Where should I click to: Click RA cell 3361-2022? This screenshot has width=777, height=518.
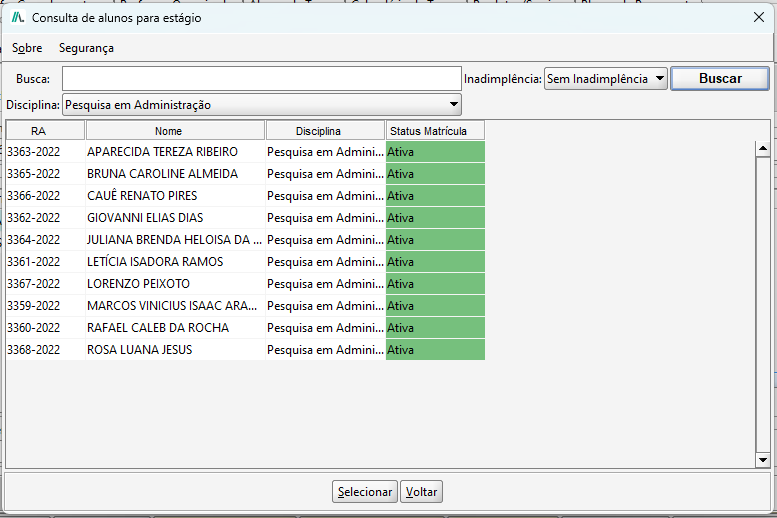point(46,262)
